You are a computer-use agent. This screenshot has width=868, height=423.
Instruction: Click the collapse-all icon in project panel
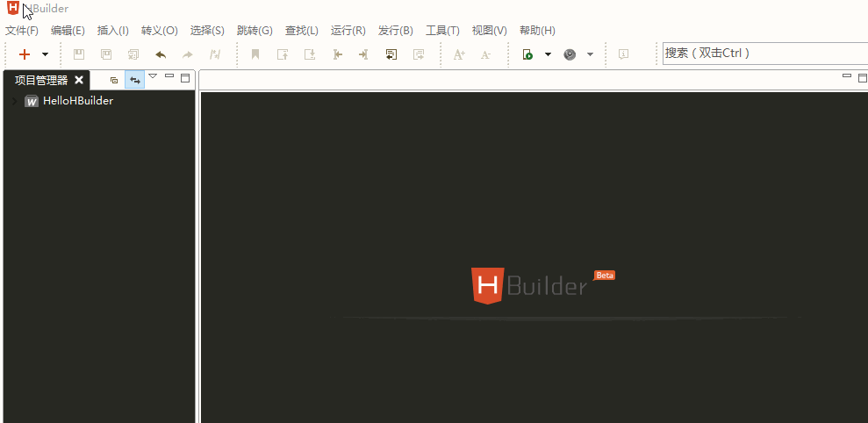tap(114, 80)
